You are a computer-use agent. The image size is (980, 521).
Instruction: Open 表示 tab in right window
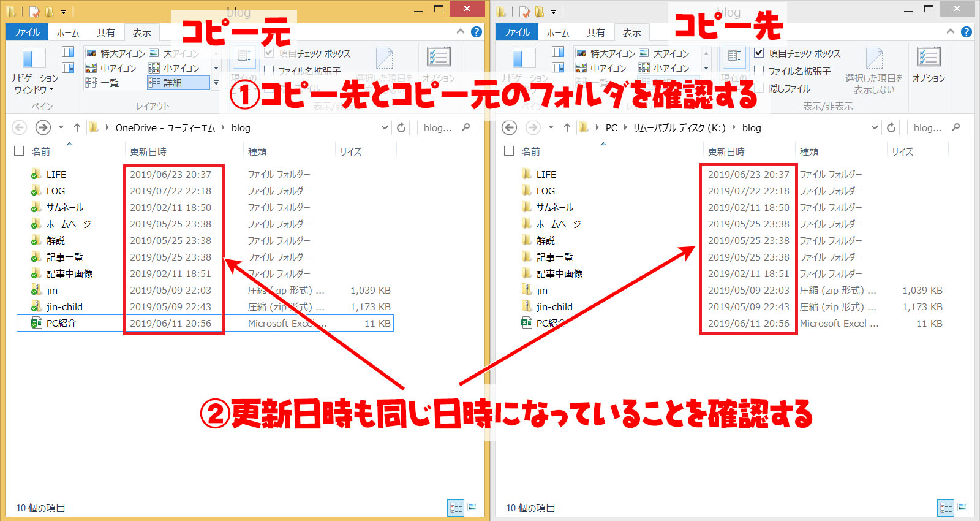632,32
